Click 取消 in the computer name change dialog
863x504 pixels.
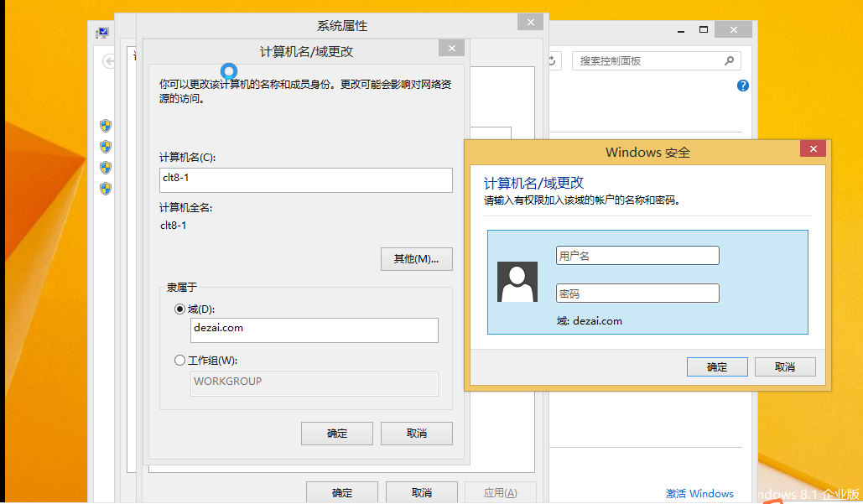pyautogui.click(x=417, y=434)
